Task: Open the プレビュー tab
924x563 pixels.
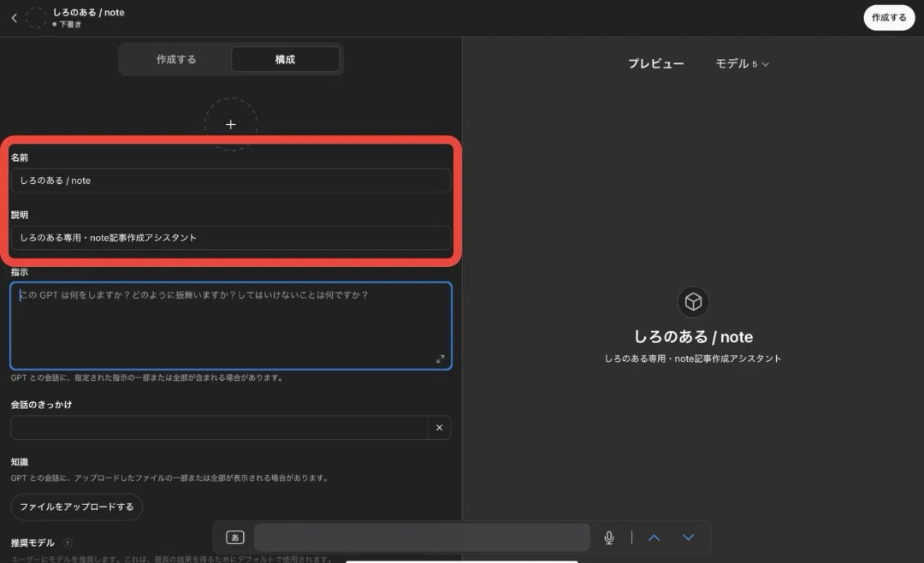Action: [656, 63]
